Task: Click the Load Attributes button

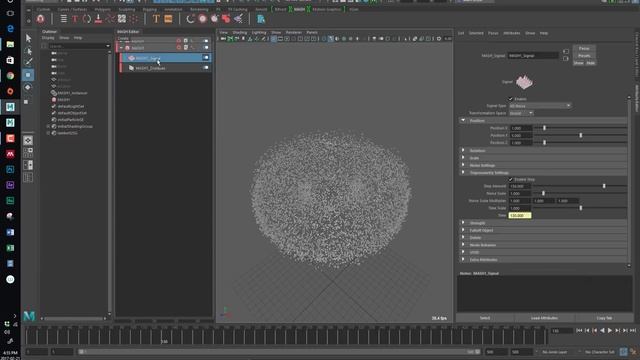Action: (544, 318)
